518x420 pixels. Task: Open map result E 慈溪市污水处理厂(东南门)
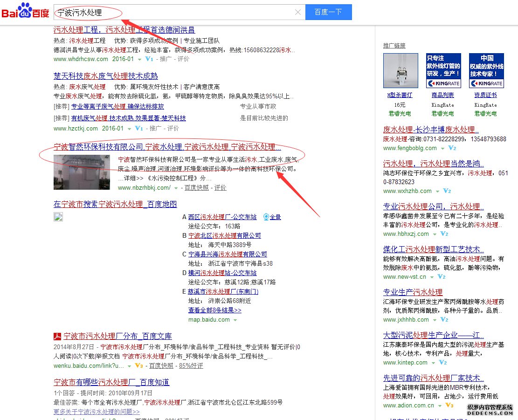[x=223, y=291]
